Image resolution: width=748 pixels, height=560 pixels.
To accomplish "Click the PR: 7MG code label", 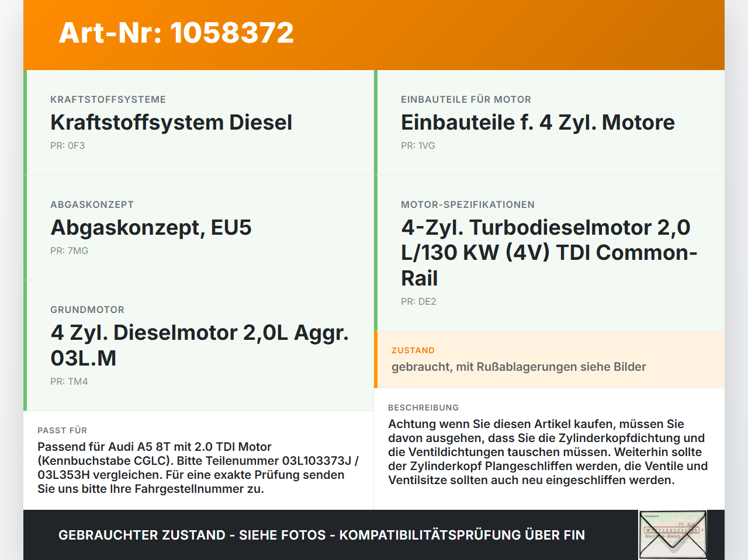I will [x=70, y=251].
